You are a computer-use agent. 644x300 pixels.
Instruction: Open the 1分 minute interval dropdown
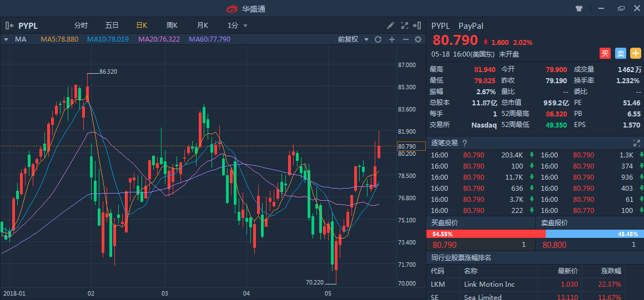pyautogui.click(x=237, y=26)
